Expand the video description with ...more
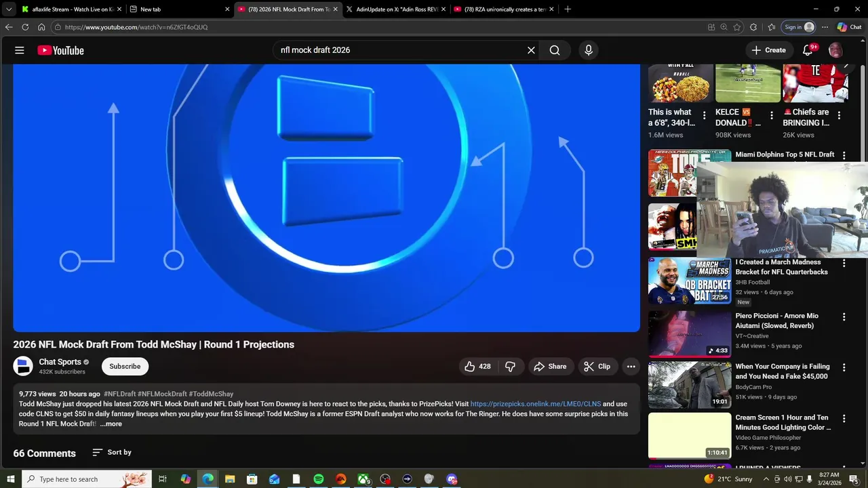Viewport: 868px width, 488px height. pyautogui.click(x=111, y=424)
